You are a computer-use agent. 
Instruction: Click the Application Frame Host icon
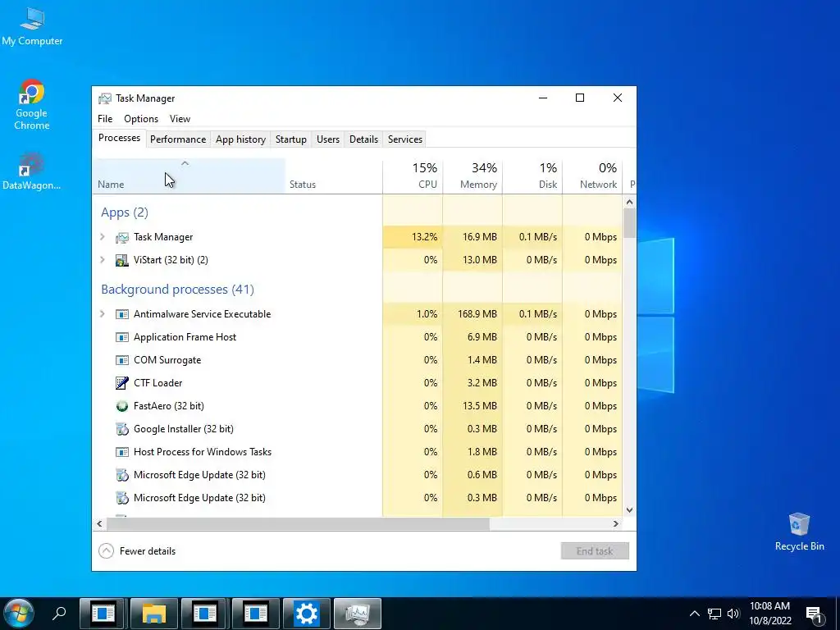coord(122,337)
